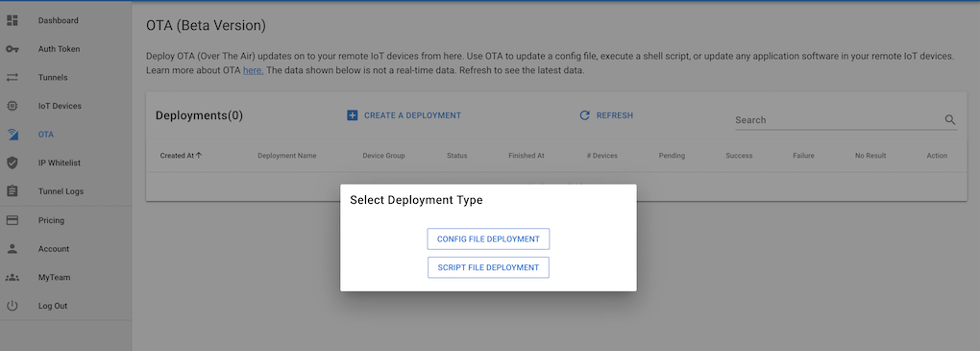Click the Dashboard grid icon in sidebar
Screen dimensions: 980x351
tap(12, 20)
